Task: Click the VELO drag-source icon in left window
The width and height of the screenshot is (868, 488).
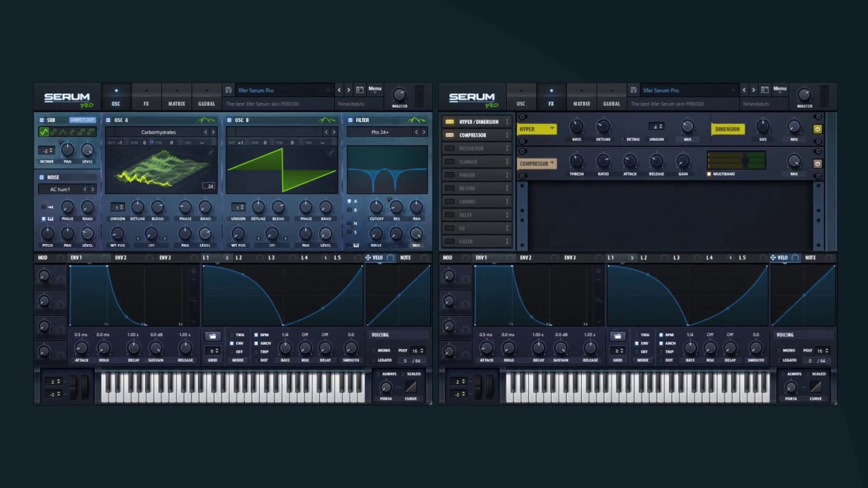Action: click(368, 258)
